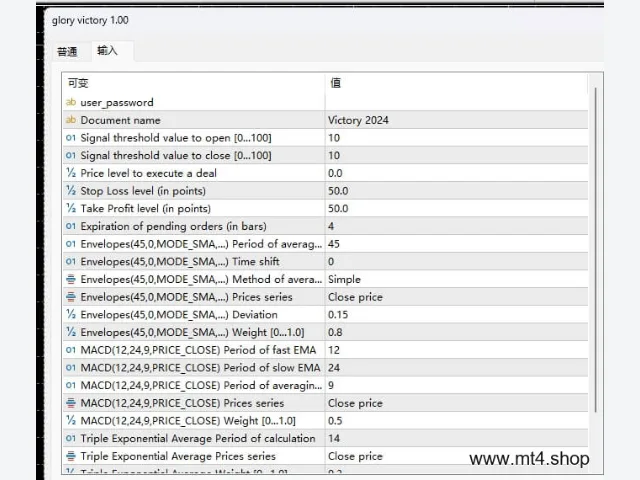Click integer icon for MACD Period of averaging

[x=71, y=385]
